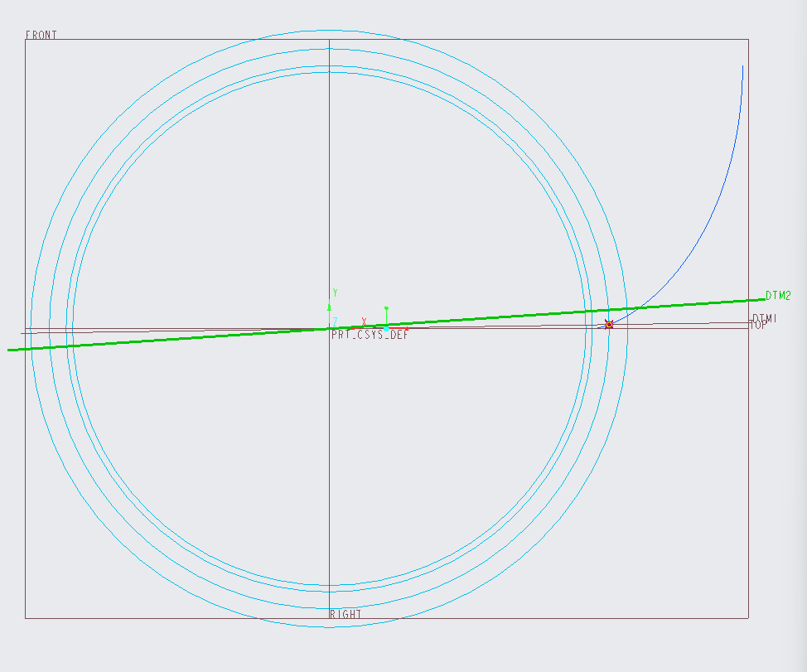
Task: Select the cyan Z axis letter
Action: 335,321
